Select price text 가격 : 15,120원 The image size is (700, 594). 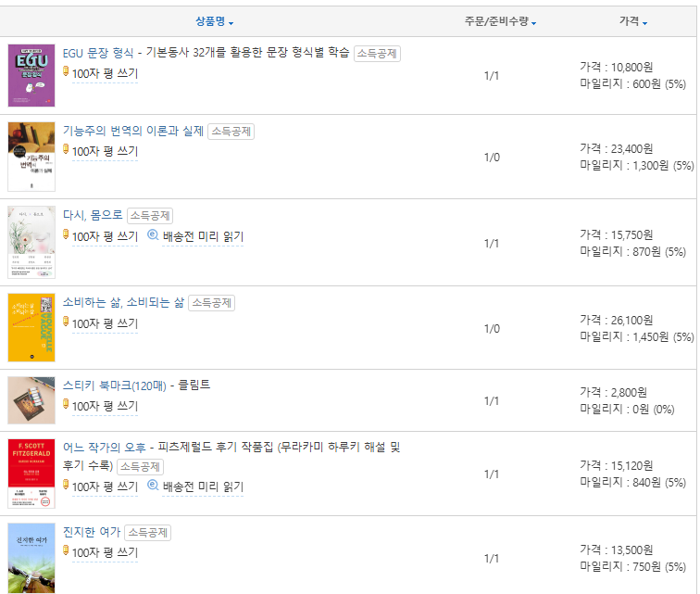[x=617, y=465]
